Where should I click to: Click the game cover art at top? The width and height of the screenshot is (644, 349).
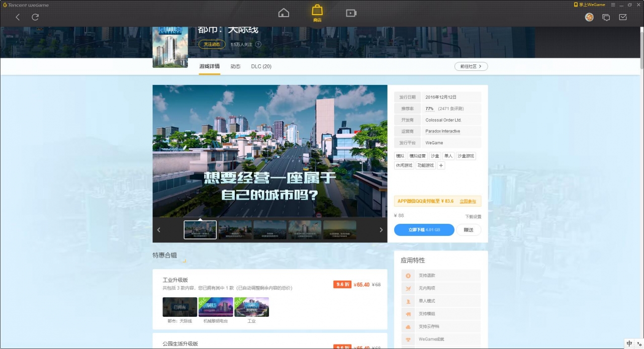tap(170, 47)
